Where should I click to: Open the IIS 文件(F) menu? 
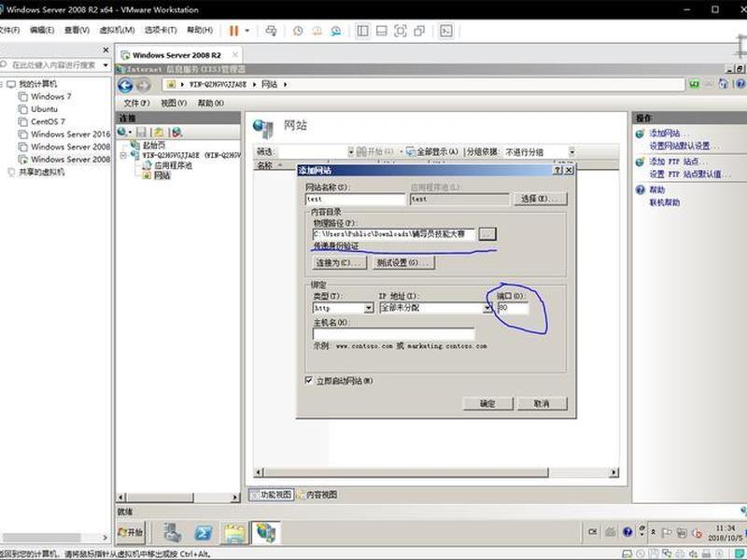[136, 103]
